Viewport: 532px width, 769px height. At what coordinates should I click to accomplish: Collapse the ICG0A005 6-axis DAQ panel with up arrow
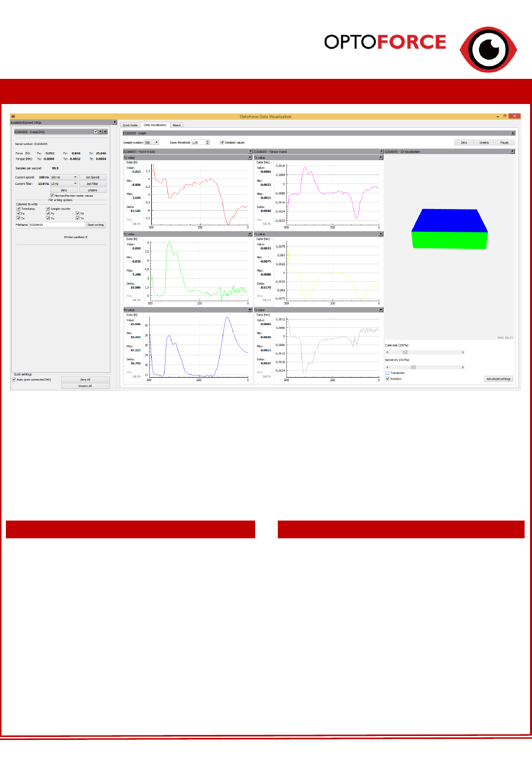(100, 132)
